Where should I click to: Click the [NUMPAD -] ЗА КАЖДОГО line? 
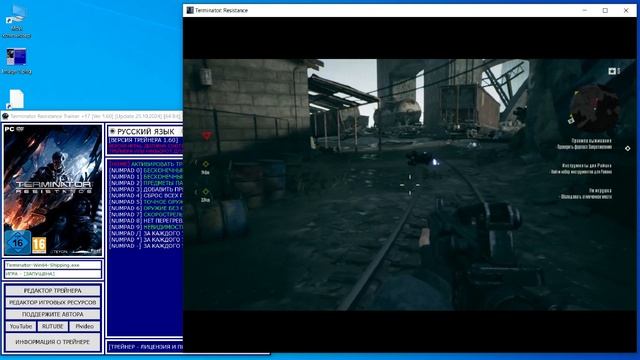point(146,246)
